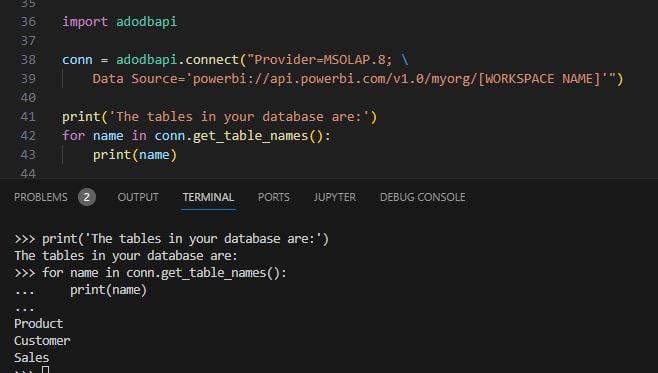This screenshot has height=373, width=658.
Task: Click 'Sales' in terminal output
Action: (31, 358)
